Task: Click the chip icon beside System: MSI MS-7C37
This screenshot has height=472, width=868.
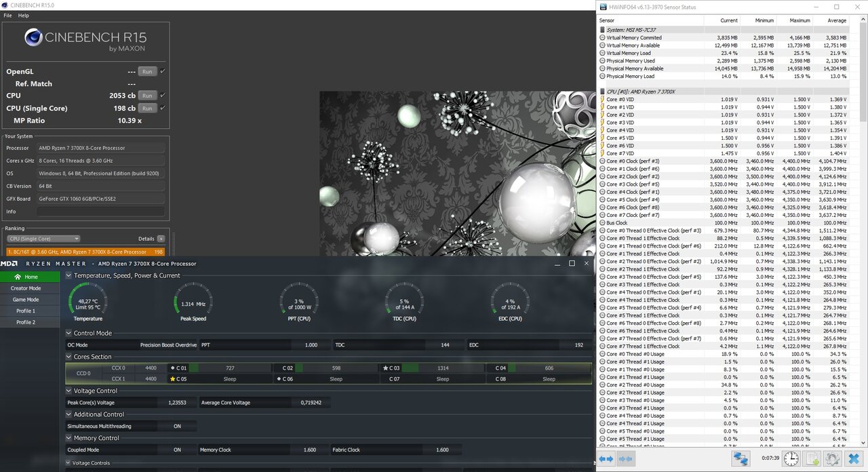Action: tap(602, 30)
